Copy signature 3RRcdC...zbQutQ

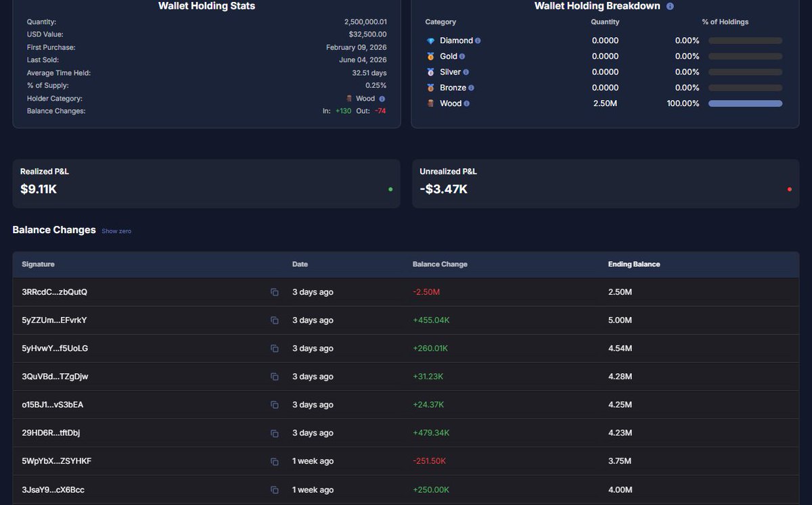click(x=274, y=292)
